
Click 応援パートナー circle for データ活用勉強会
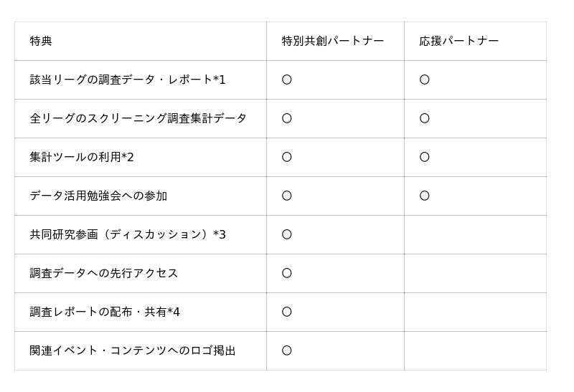(x=424, y=196)
